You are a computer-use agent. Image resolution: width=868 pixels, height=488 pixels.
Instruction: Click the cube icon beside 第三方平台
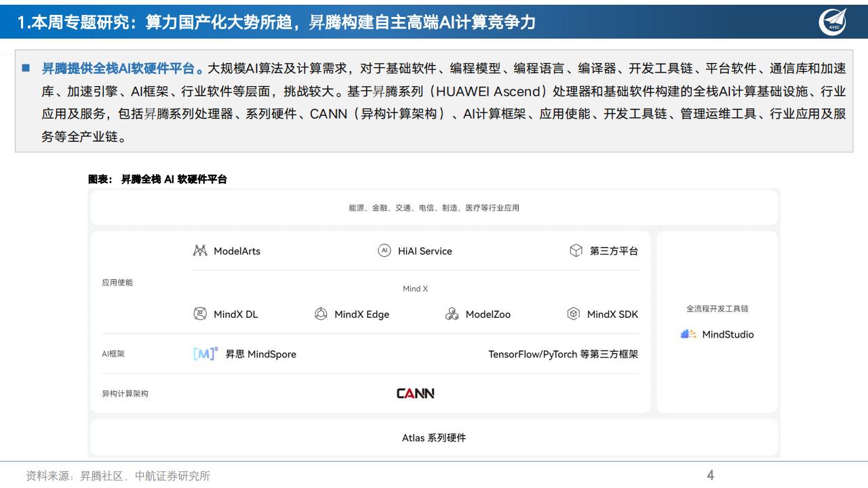pos(576,251)
